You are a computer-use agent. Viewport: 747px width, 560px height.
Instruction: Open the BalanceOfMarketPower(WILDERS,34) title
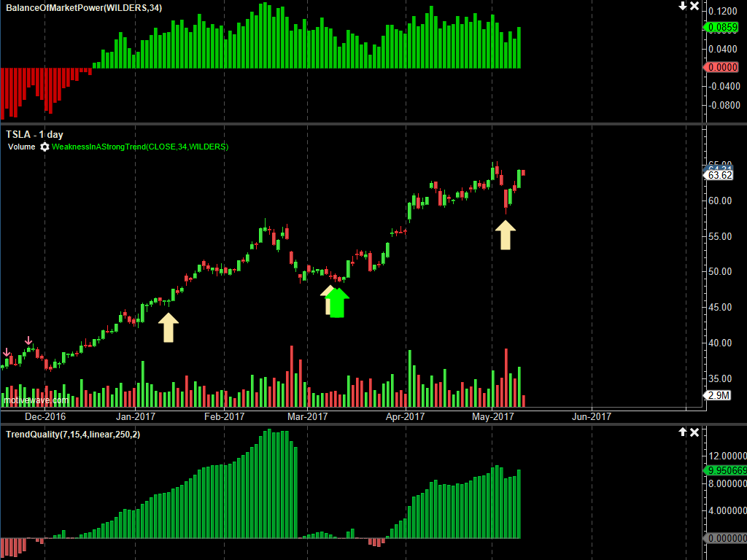click(x=84, y=7)
